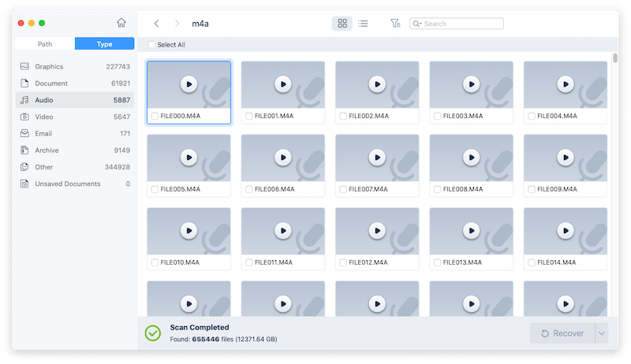Navigate back with the left arrow

click(156, 24)
